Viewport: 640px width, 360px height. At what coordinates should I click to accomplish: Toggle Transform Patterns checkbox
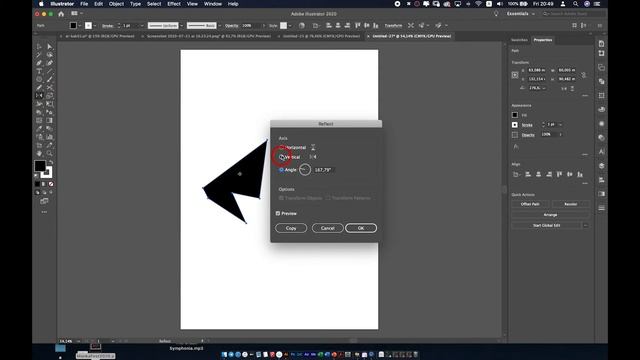click(328, 198)
